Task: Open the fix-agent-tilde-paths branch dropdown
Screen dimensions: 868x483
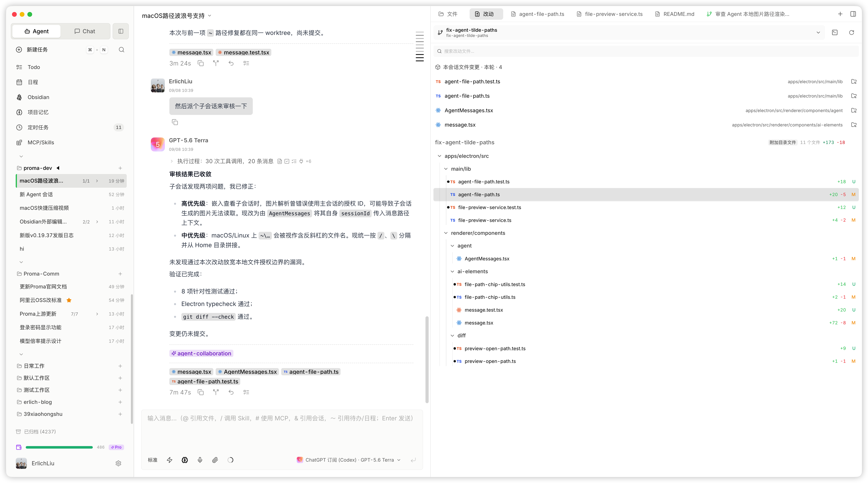Action: click(629, 33)
